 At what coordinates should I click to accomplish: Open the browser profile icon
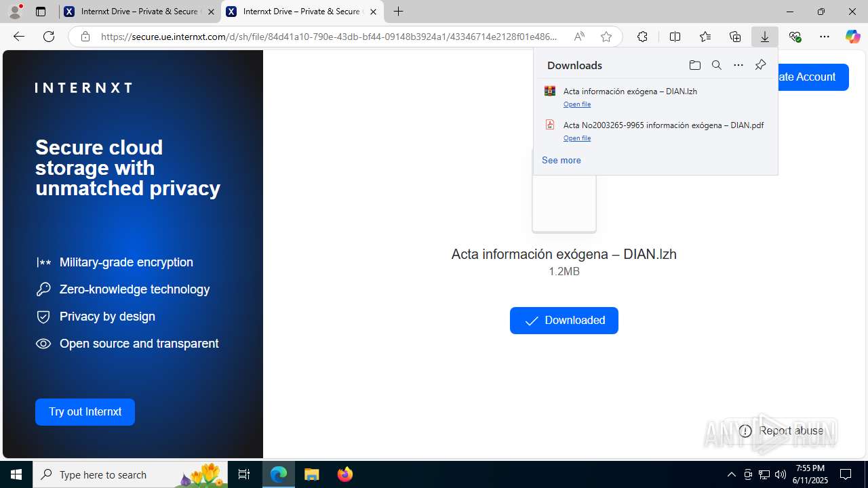[x=15, y=12]
